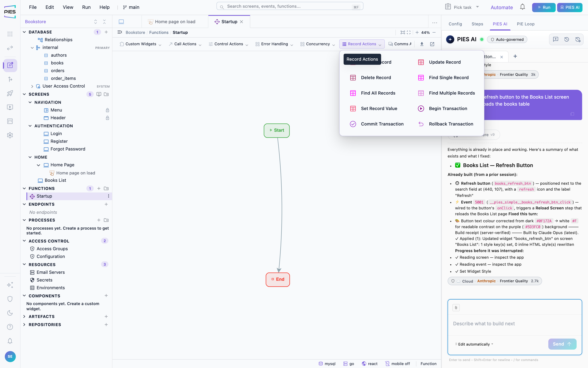Viewport: 588px width, 368px height.
Task: Switch to the PIE Loop tab
Action: coord(526,24)
